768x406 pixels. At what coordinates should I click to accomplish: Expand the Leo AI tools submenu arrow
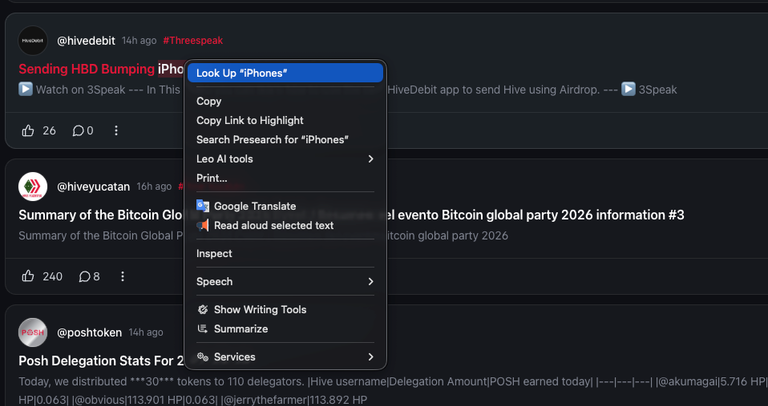pyautogui.click(x=371, y=159)
